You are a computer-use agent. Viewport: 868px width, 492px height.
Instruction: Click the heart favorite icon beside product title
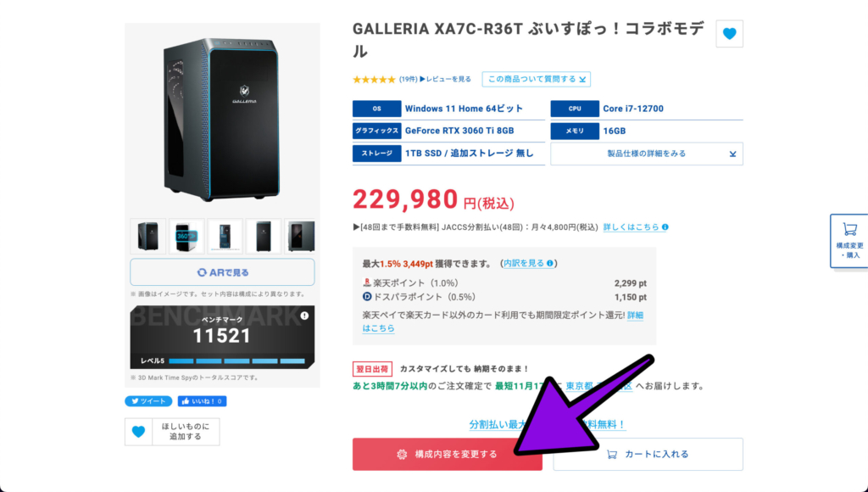point(729,34)
